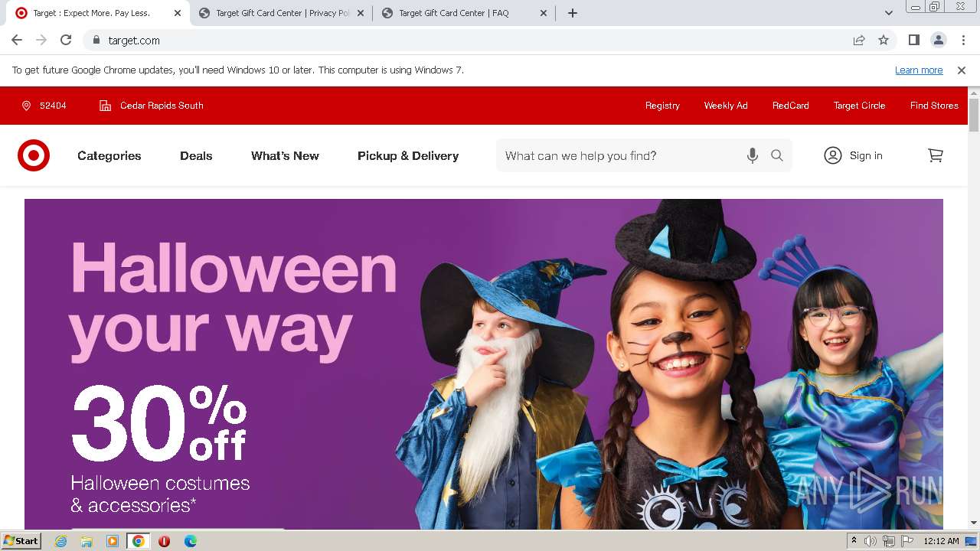980x551 pixels.
Task: Dismiss the Chrome update notification bar
Action: tap(962, 70)
